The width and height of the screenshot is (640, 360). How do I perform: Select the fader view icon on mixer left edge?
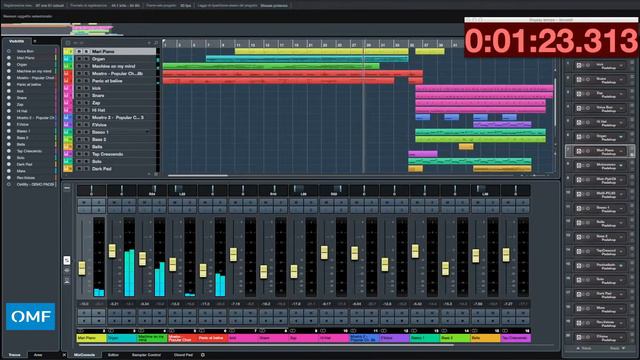pyautogui.click(x=67, y=260)
